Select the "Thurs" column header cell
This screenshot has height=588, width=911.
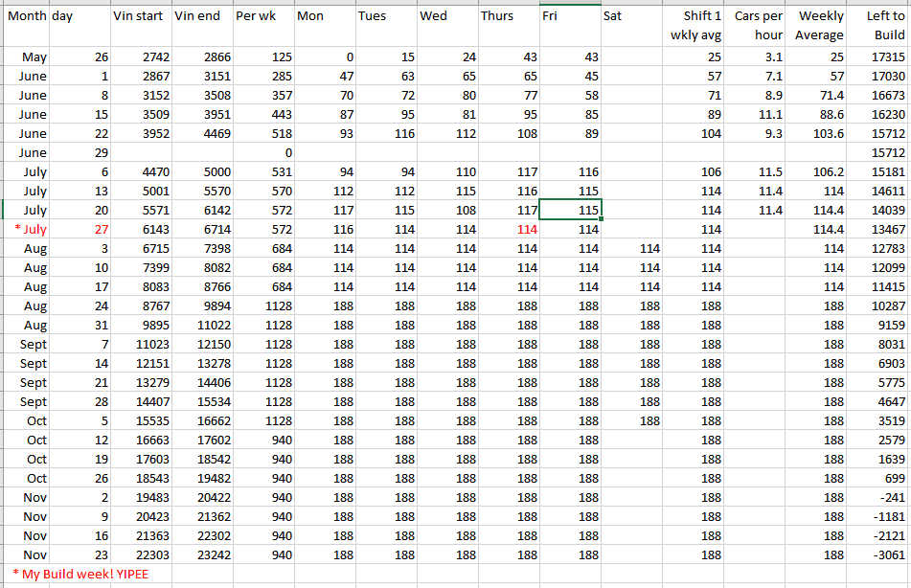[x=509, y=17]
